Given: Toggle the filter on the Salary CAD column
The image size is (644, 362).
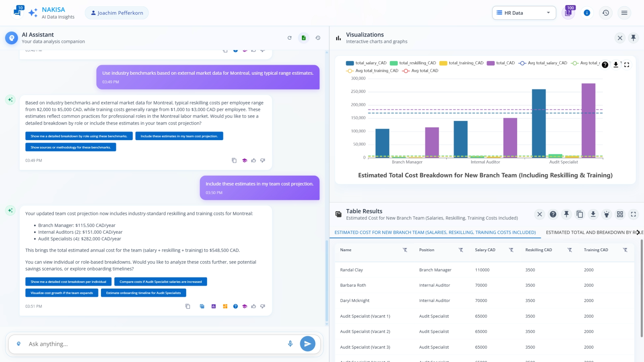Looking at the screenshot, I should point(511,250).
